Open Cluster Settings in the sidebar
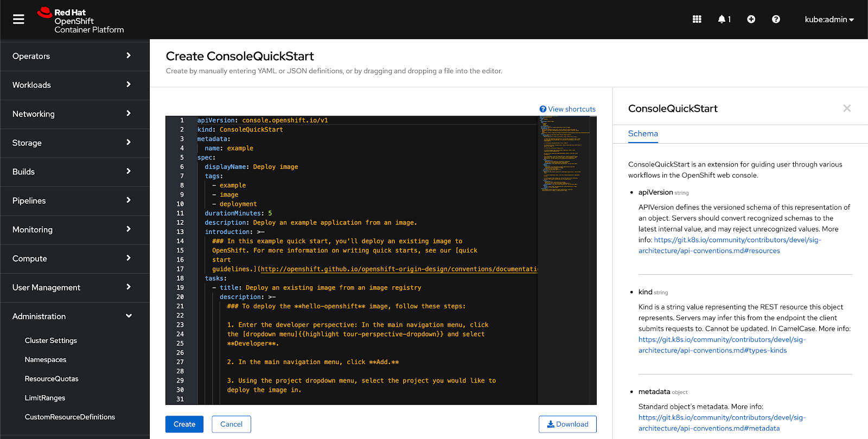This screenshot has height=439, width=868. point(51,340)
